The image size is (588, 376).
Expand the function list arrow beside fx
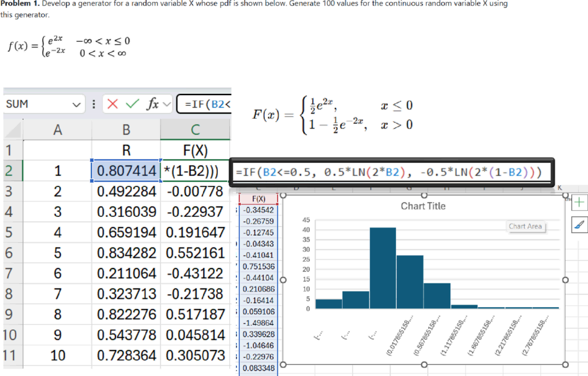click(x=167, y=104)
